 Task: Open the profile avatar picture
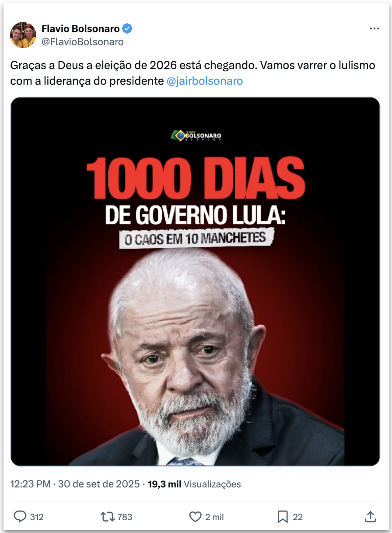point(23,35)
